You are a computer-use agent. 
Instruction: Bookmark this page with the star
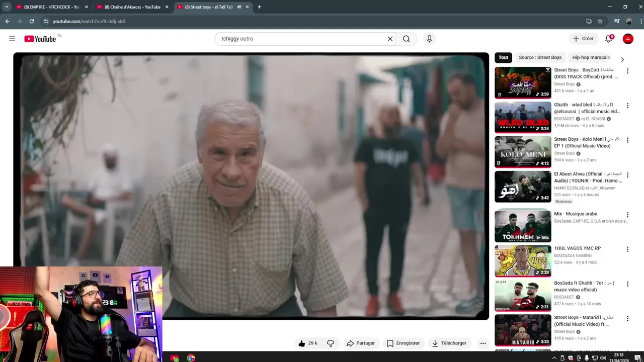coord(600,21)
